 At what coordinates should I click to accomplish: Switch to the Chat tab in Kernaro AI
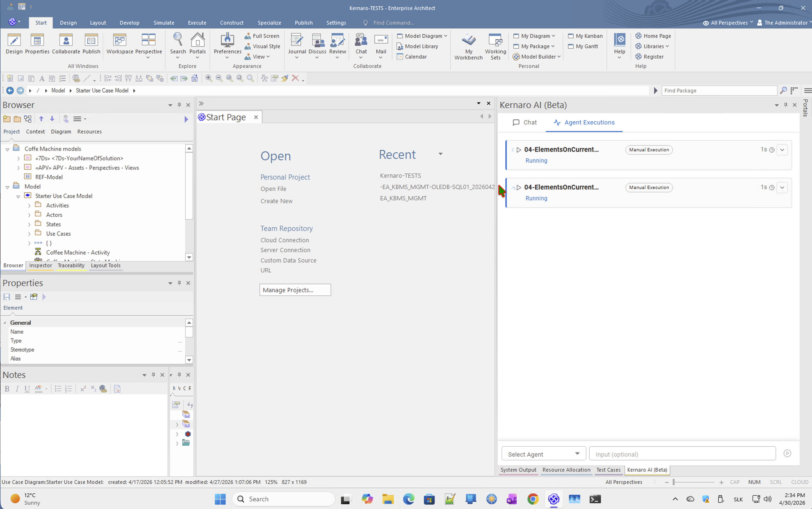coord(525,123)
